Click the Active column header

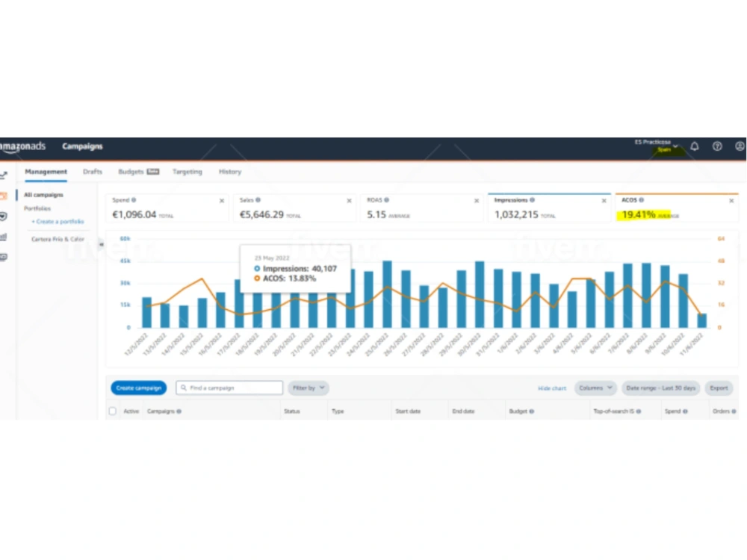coord(131,411)
